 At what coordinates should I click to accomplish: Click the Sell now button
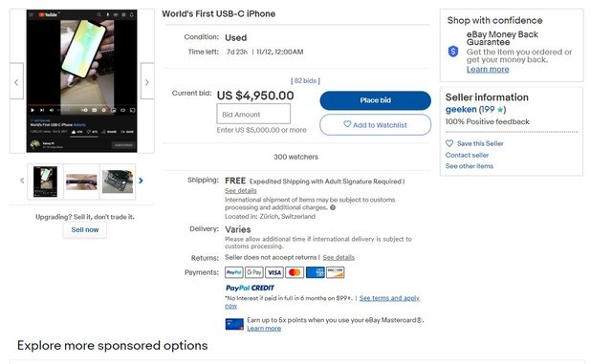pos(85,230)
